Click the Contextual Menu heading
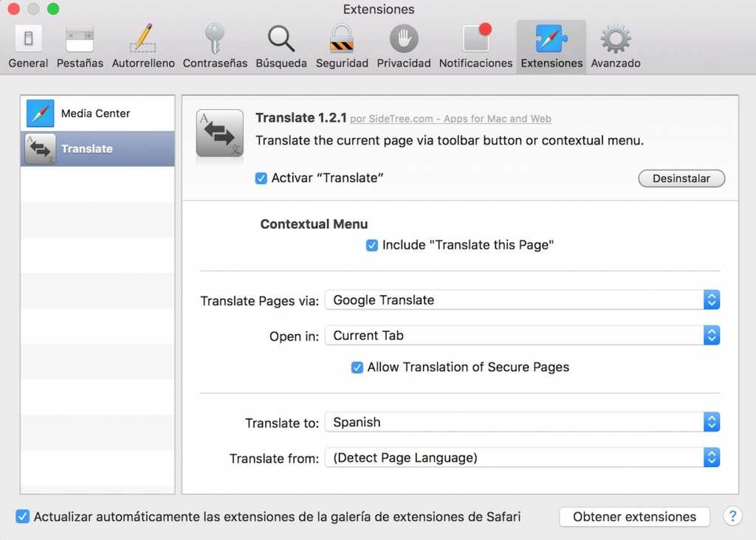This screenshot has width=756, height=540. coord(314,224)
